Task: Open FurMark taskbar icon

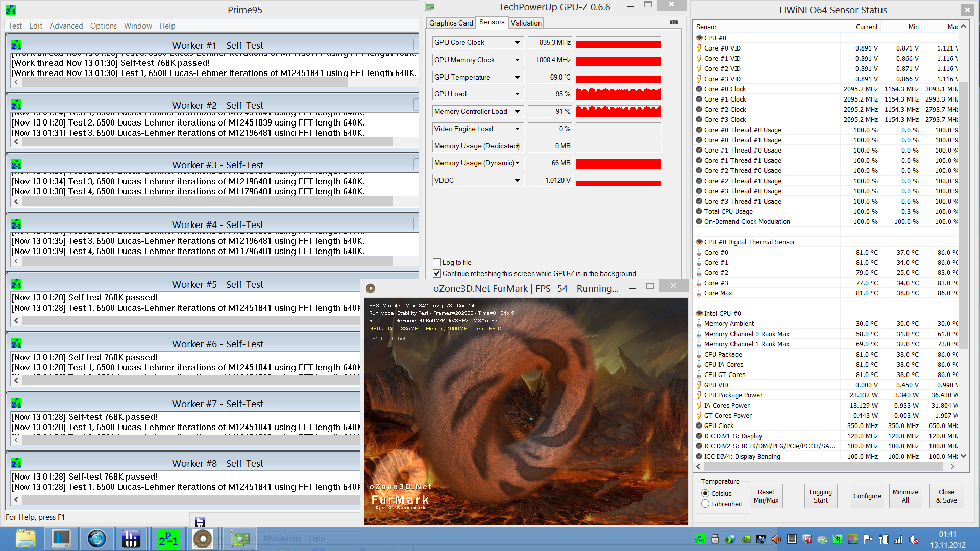Action: [203, 539]
